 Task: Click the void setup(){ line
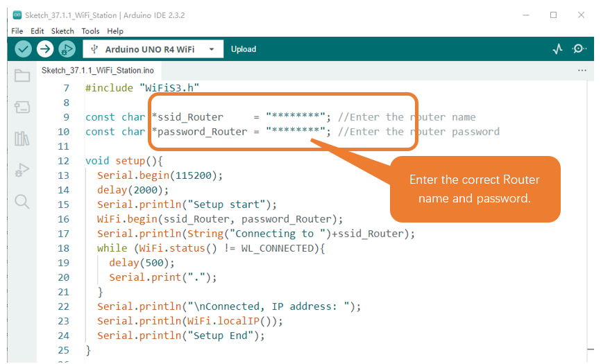pos(124,161)
